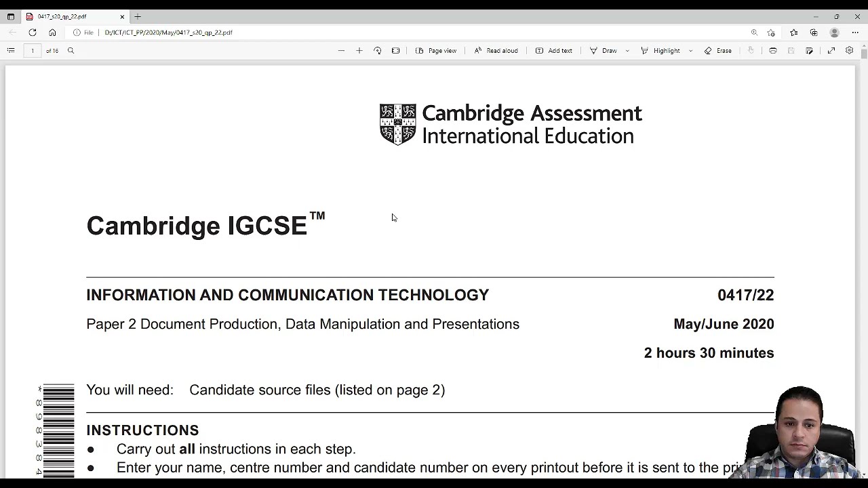The width and height of the screenshot is (868, 488).
Task: Open the user profile avatar
Action: coord(835,33)
